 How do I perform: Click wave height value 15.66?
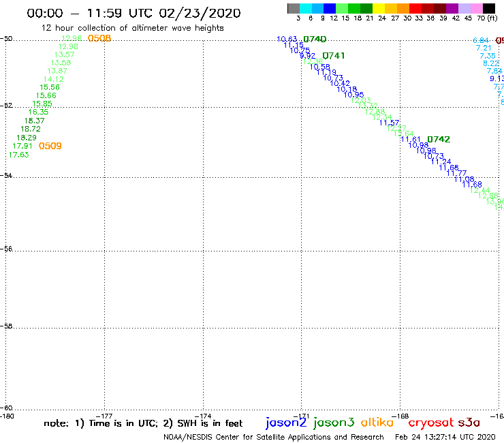[x=46, y=95]
